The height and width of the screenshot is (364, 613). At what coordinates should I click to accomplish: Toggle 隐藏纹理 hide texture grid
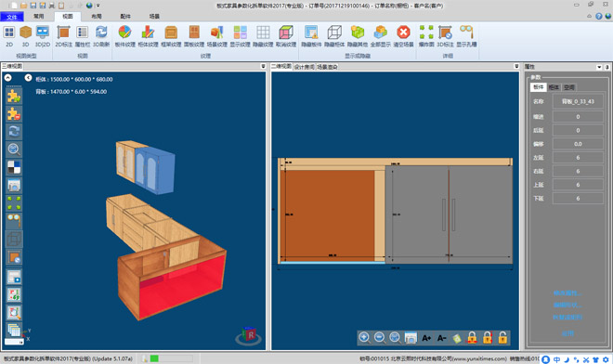(x=263, y=36)
